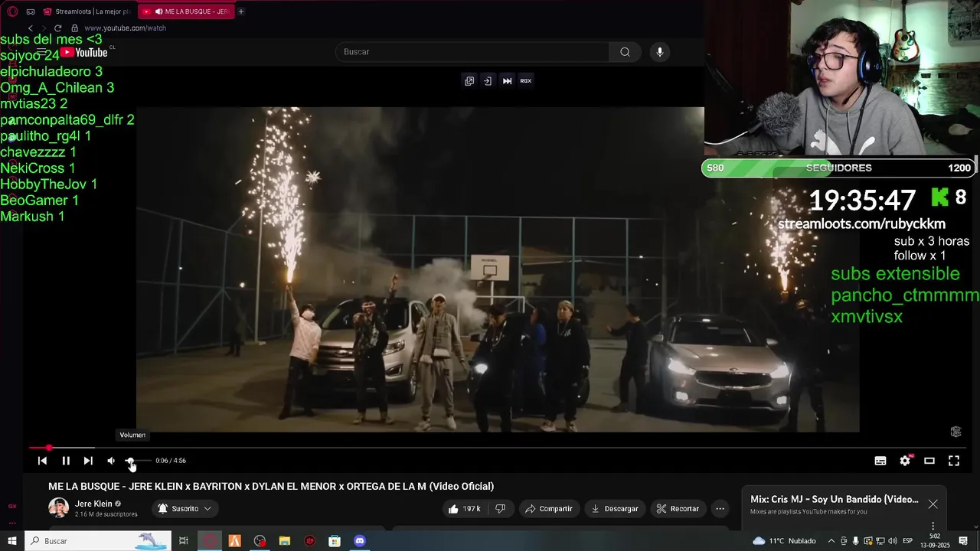Viewport: 980px width, 551px height.
Task: Close the Mix playlist panel
Action: click(x=933, y=504)
